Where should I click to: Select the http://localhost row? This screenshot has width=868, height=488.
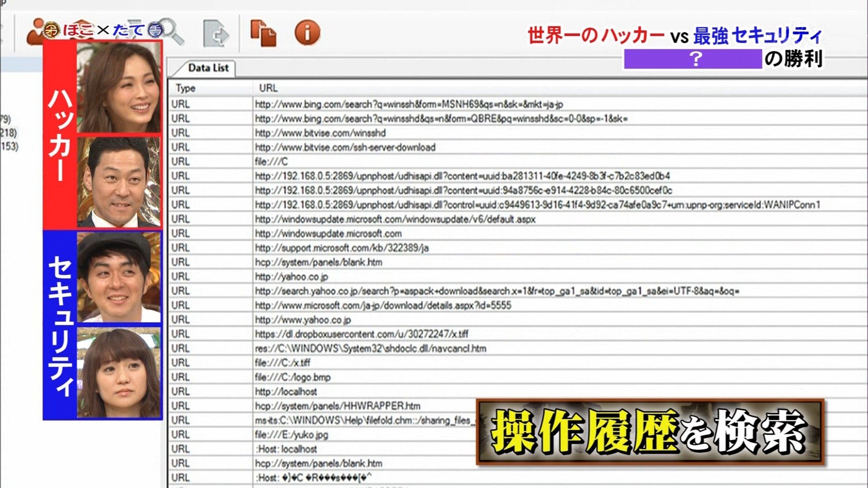point(286,392)
